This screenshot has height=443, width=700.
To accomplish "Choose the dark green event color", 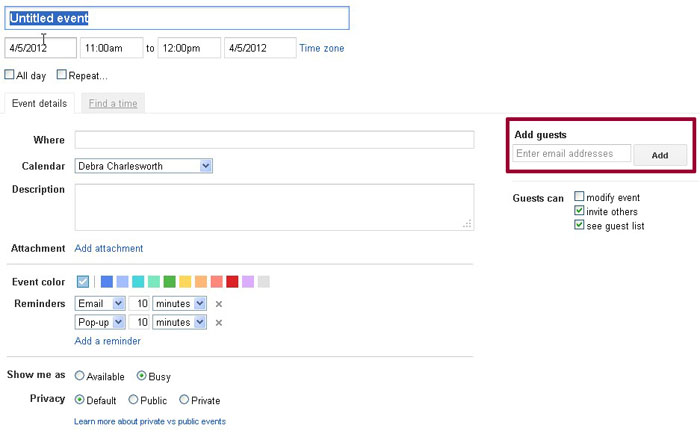I will [x=169, y=282].
